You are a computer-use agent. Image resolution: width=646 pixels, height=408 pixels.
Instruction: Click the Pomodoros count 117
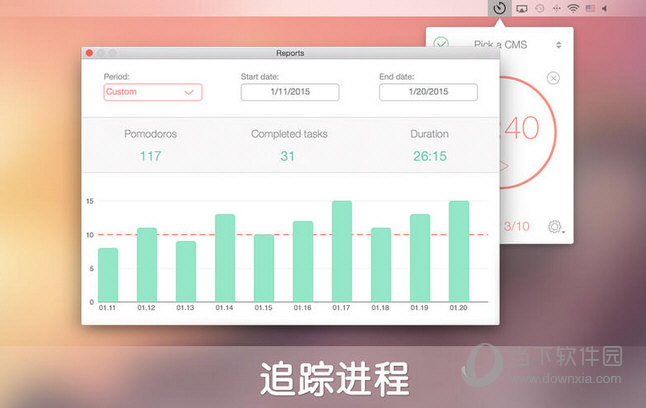pos(150,156)
